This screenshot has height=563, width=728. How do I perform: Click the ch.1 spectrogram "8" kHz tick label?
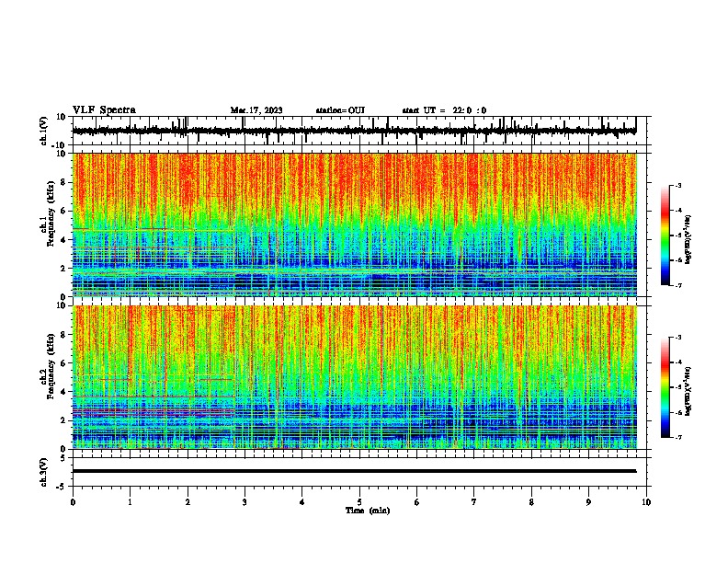point(64,182)
